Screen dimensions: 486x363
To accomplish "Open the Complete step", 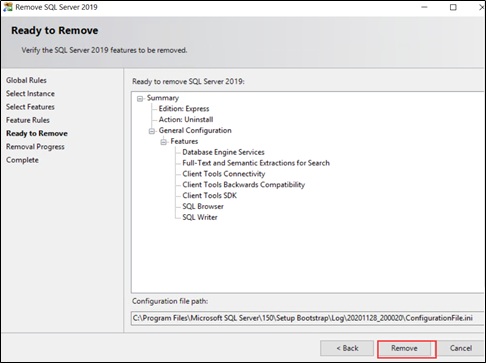I will (x=22, y=160).
